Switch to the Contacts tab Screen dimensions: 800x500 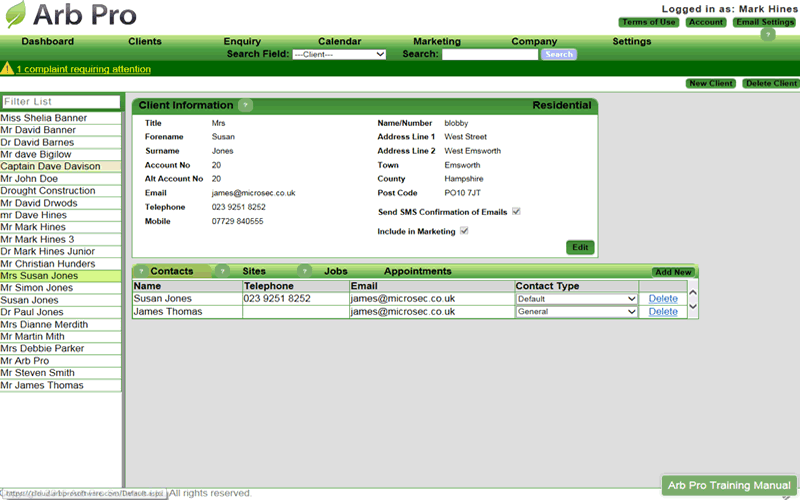[x=171, y=271]
